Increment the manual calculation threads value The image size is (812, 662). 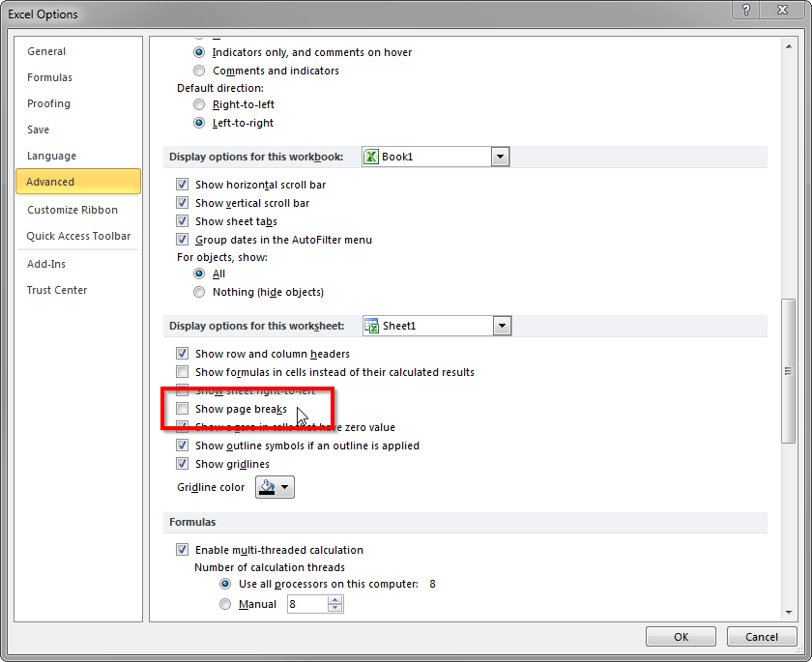(335, 599)
